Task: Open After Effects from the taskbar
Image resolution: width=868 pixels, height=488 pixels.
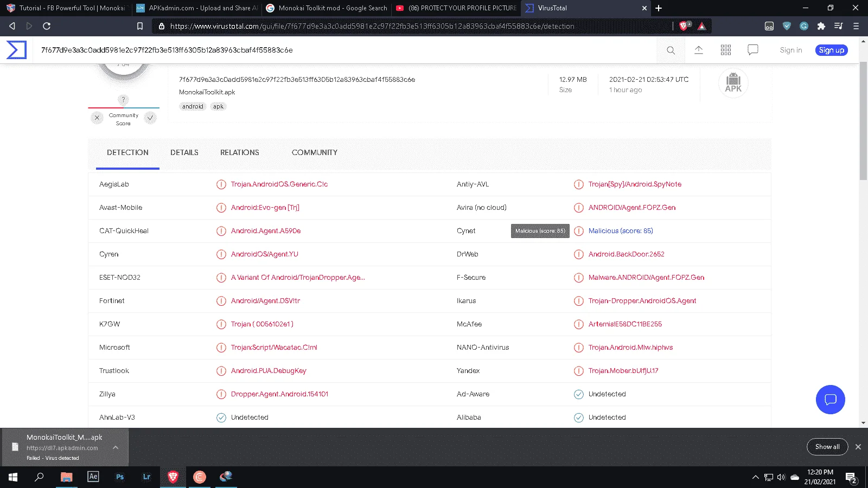Action: 93,477
